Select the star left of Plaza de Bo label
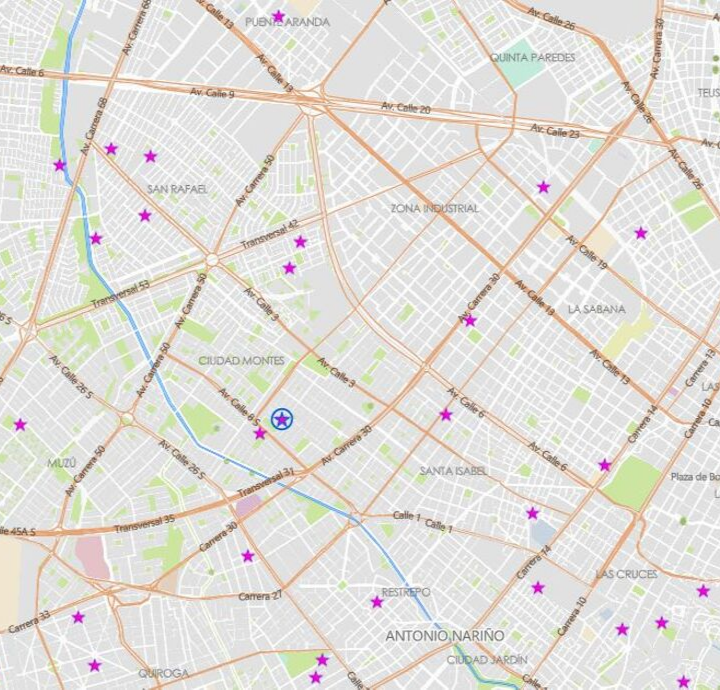 pyautogui.click(x=605, y=465)
